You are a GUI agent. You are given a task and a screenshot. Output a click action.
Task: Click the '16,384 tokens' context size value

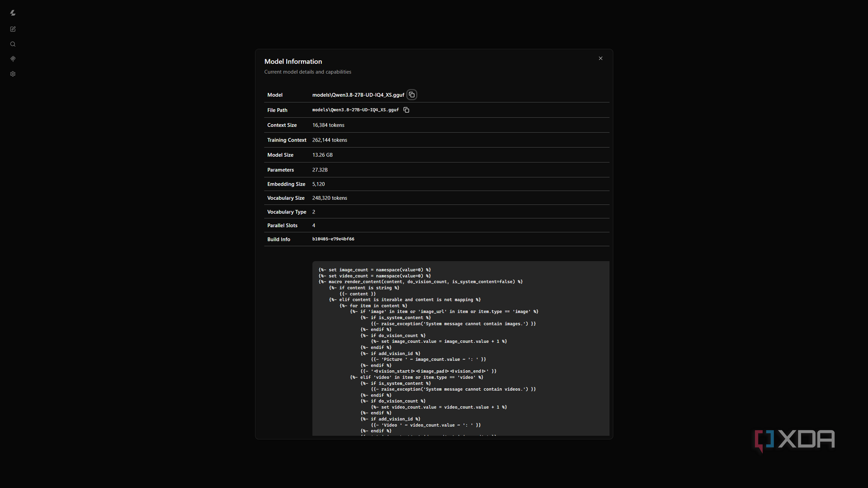(x=328, y=125)
